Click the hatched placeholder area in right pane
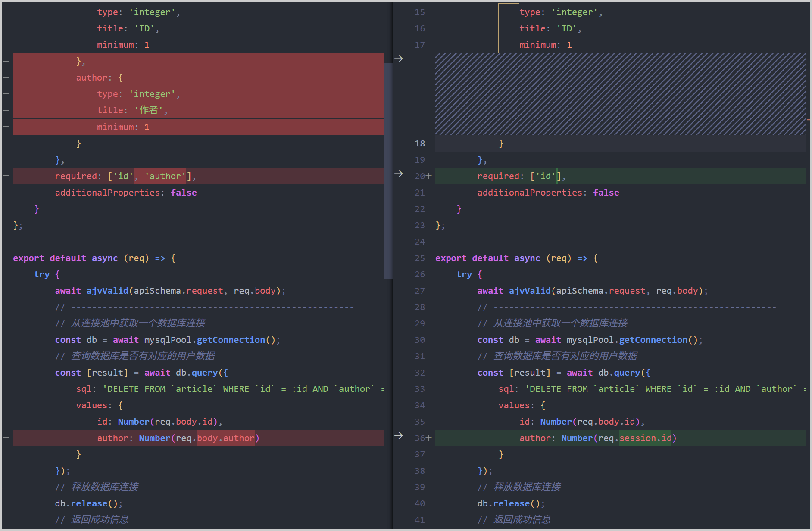The image size is (812, 531). 620,94
